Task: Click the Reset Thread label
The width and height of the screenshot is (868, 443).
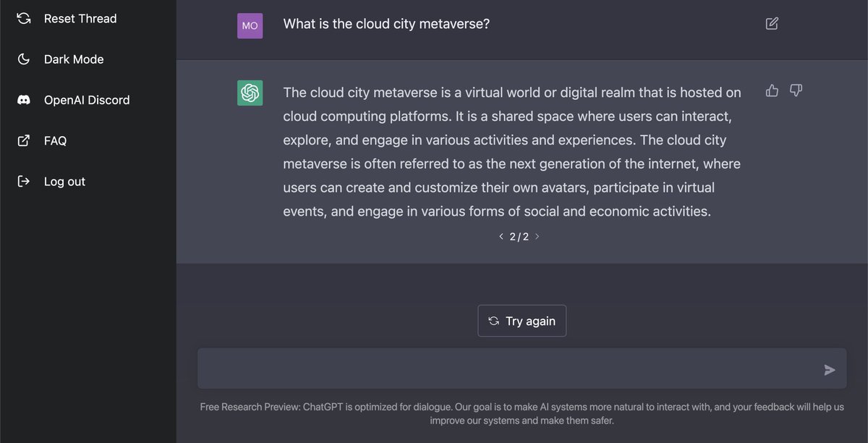Action: [80, 18]
